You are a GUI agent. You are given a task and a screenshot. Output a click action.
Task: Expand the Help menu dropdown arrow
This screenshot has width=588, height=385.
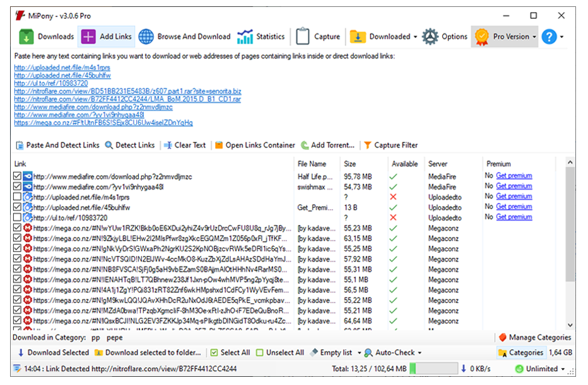[x=562, y=37]
